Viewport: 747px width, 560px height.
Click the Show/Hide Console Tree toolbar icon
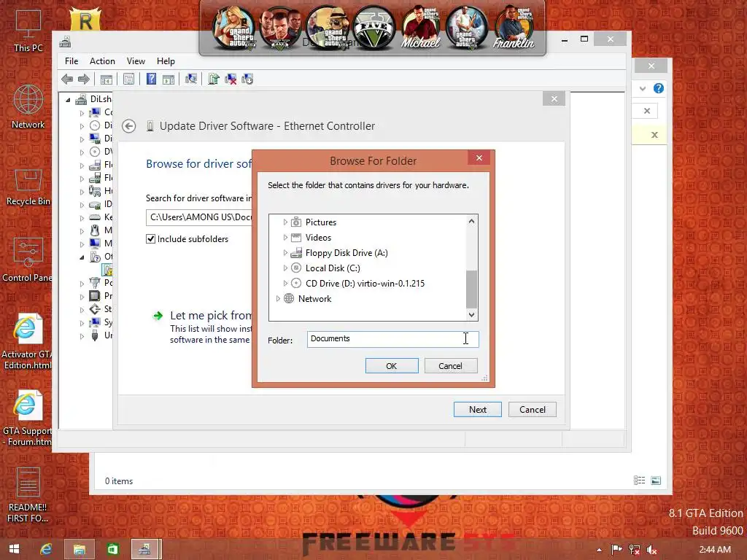[107, 79]
